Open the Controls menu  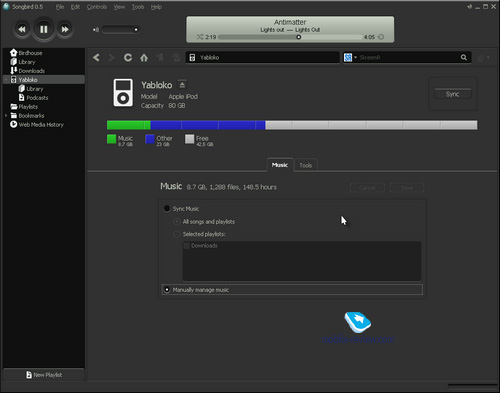pyautogui.click(x=97, y=7)
